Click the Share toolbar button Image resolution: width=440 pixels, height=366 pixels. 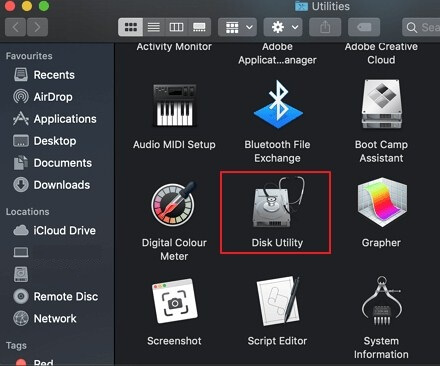click(325, 27)
